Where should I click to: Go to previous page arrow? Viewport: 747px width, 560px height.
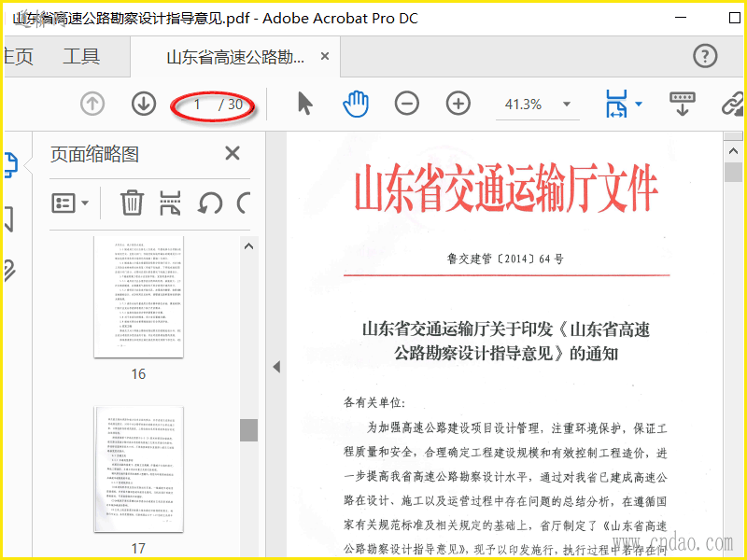click(x=92, y=104)
